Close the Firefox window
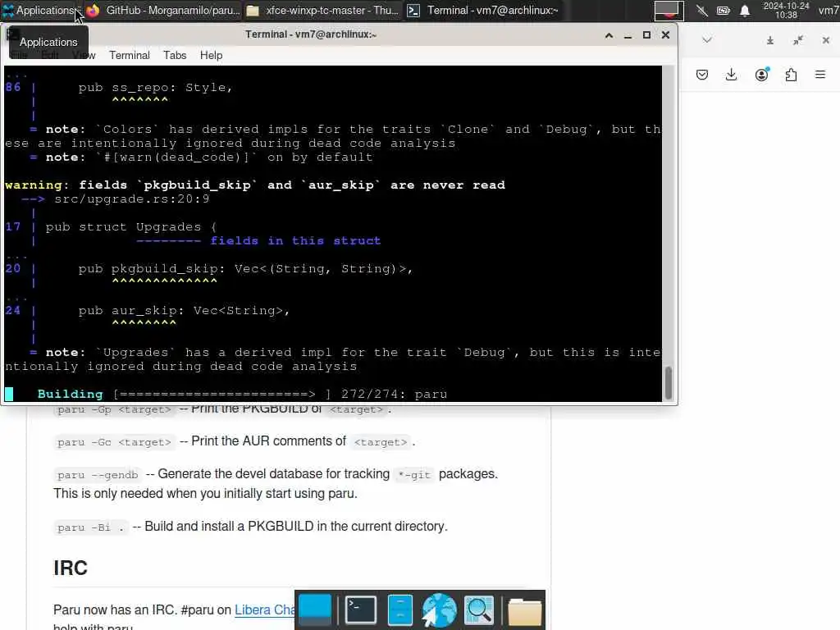Viewport: 840px width, 630px height. [x=825, y=40]
